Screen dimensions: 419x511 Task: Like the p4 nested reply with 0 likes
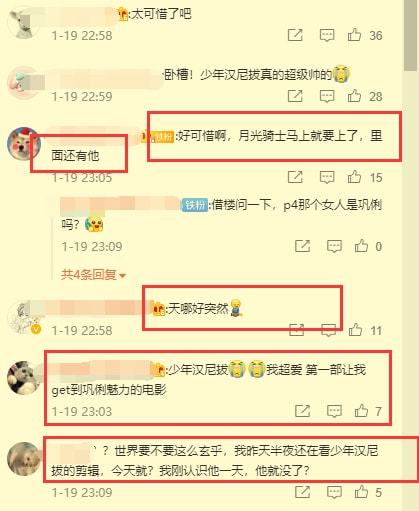[361, 246]
